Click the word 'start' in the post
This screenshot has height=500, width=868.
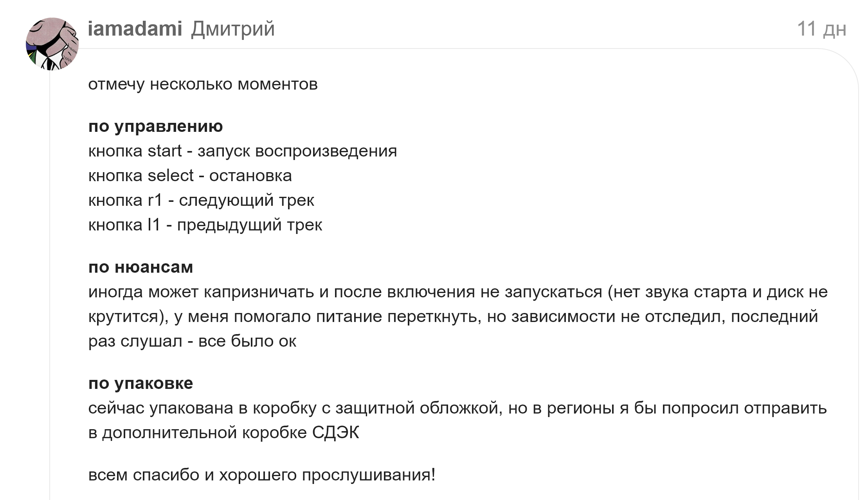click(x=165, y=151)
